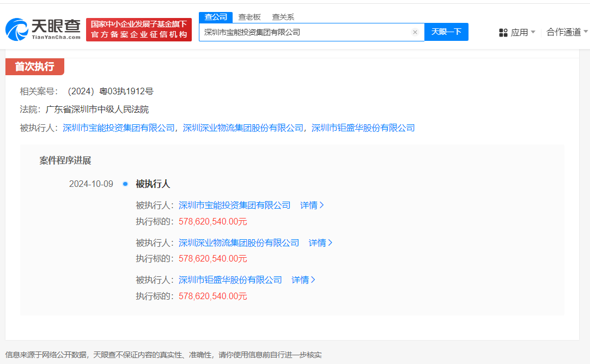Click the 578,620,540.00元 amount under 深圳市钜盛华股份有限公司
Screen dimensions: 590x364
[x=212, y=296]
